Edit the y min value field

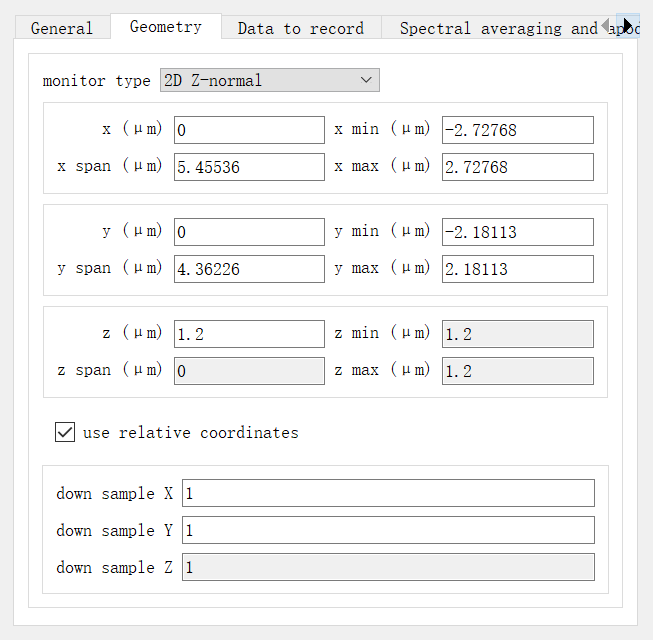pos(517,232)
